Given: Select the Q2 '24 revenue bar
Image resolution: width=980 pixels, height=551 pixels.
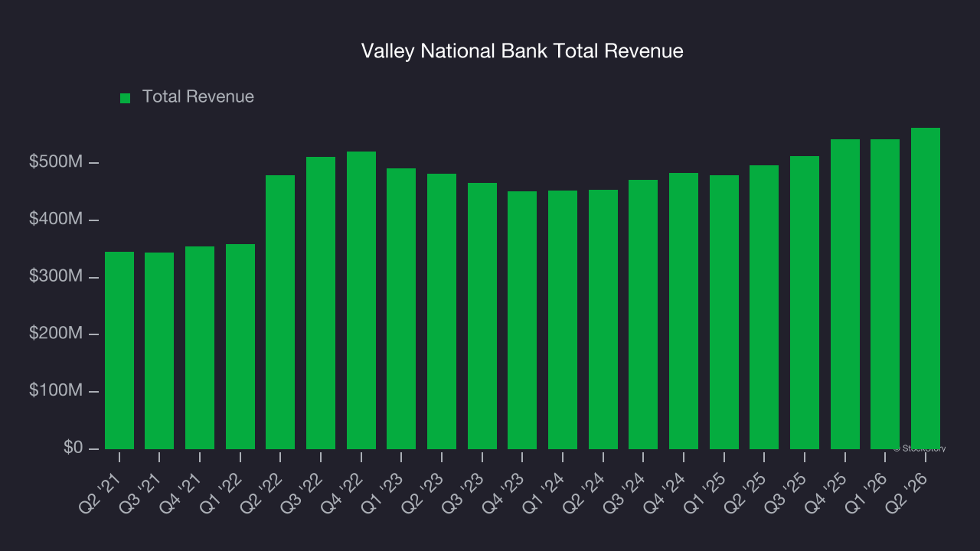Looking at the screenshot, I should 603,319.
